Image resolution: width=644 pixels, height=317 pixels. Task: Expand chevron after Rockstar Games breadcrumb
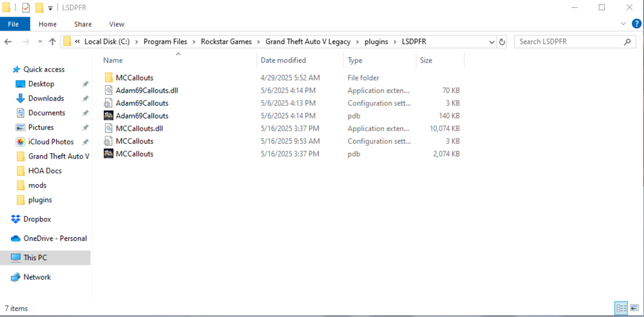(x=259, y=41)
